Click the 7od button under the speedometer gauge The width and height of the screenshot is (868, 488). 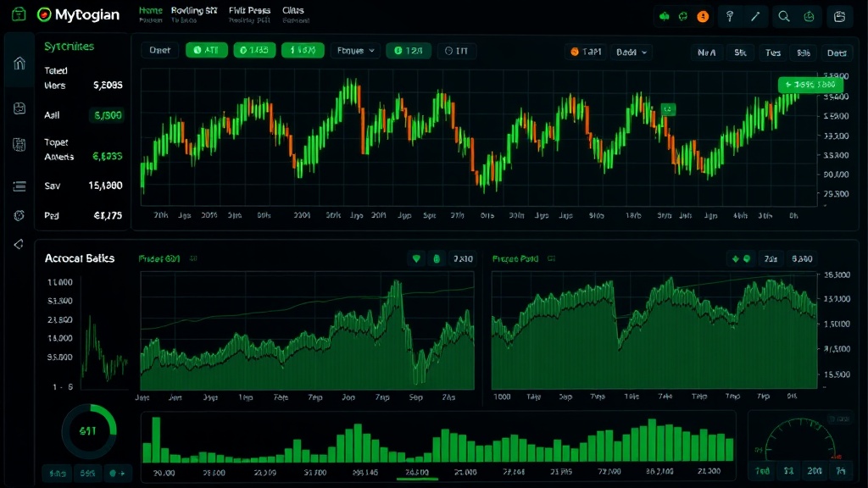click(x=763, y=471)
